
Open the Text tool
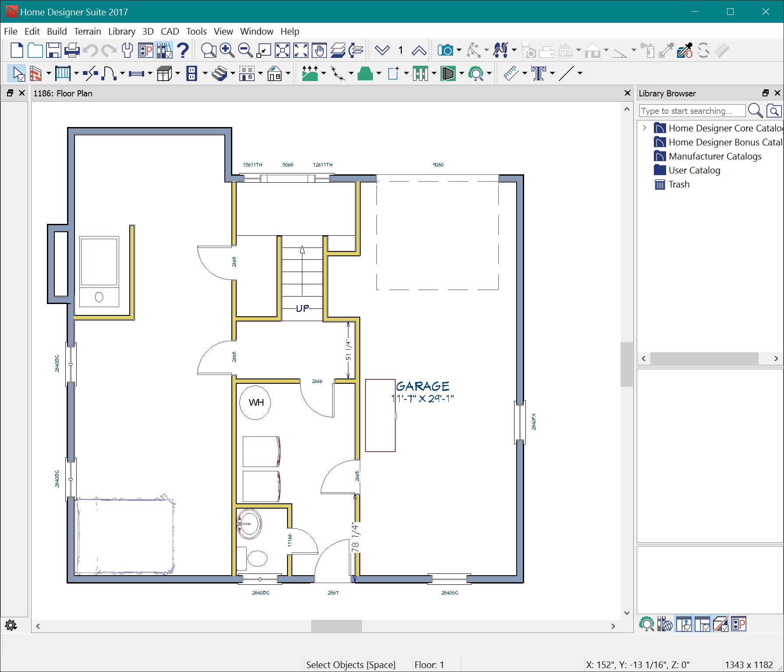[x=538, y=74]
